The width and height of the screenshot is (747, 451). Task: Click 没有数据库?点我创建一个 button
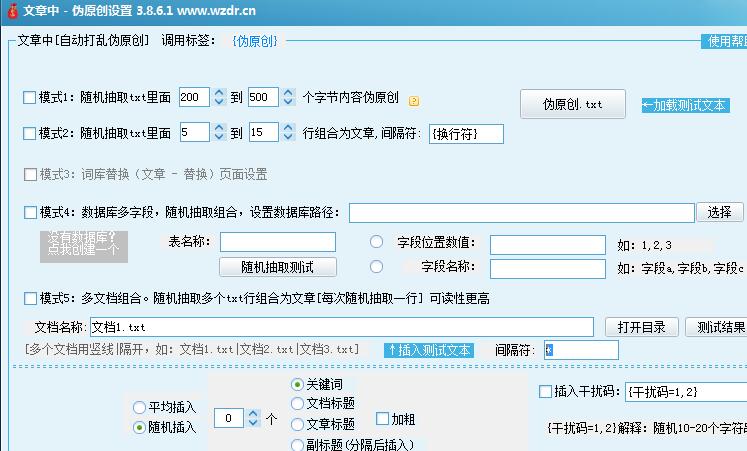[84, 246]
